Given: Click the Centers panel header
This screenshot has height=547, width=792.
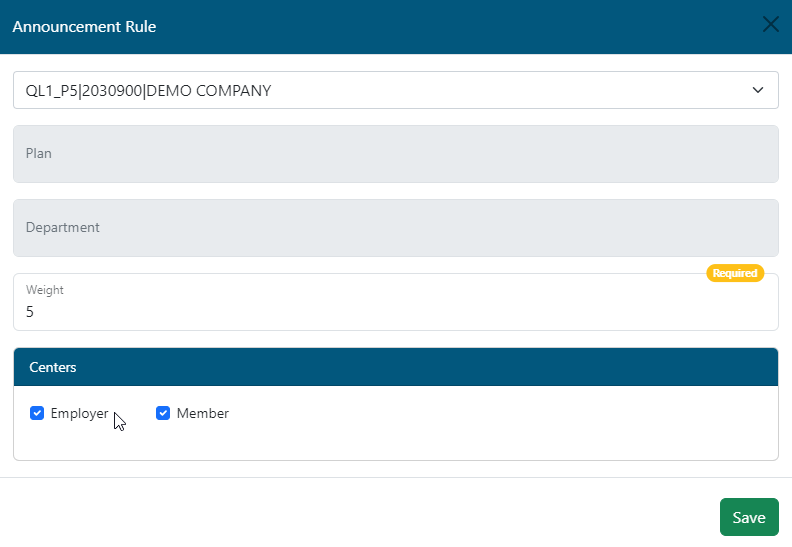Looking at the screenshot, I should click(395, 367).
